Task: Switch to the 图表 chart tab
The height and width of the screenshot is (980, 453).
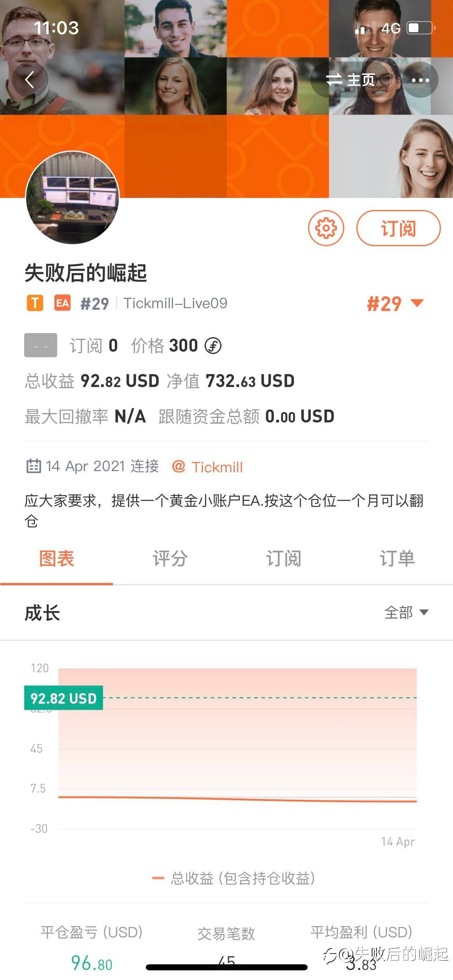Action: (57, 558)
